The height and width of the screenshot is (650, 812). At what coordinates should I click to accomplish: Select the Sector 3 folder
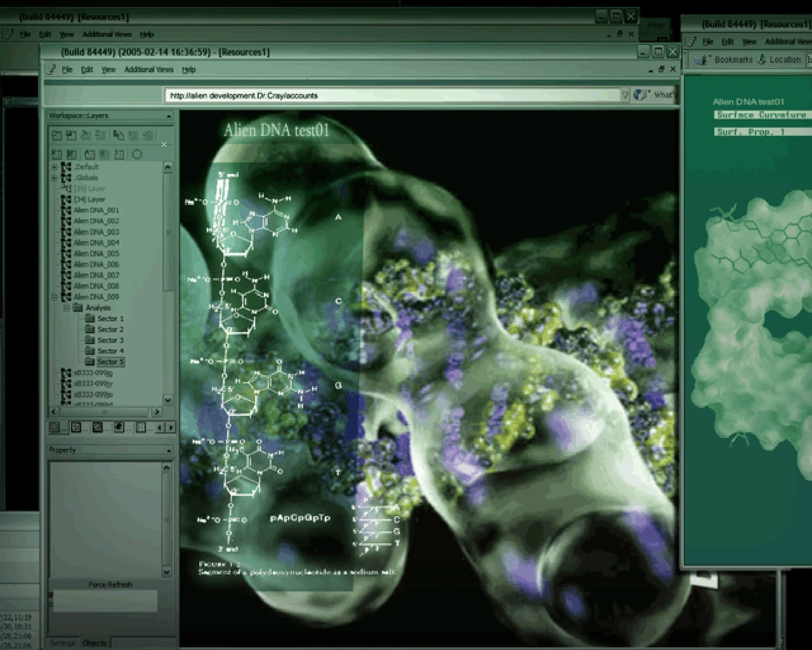click(x=110, y=341)
